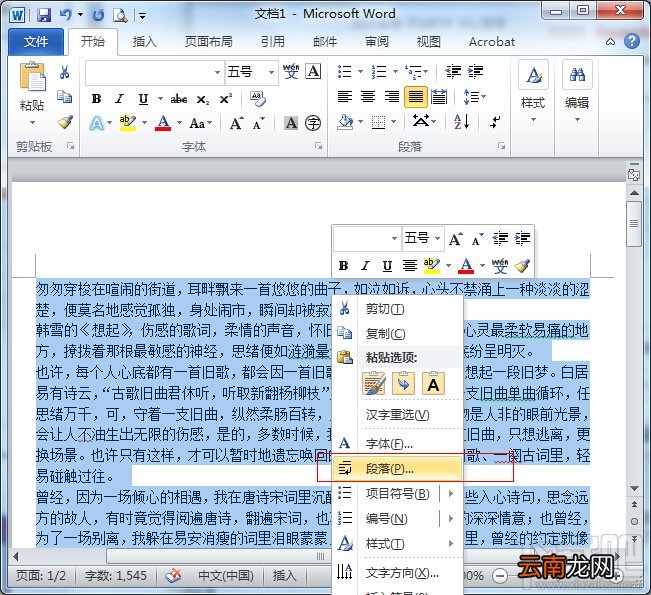Click the Character Border icon in the ribbon

[x=313, y=71]
